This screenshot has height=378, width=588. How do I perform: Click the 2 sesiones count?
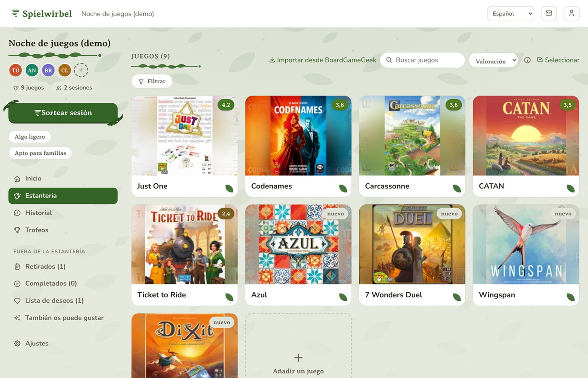click(74, 88)
